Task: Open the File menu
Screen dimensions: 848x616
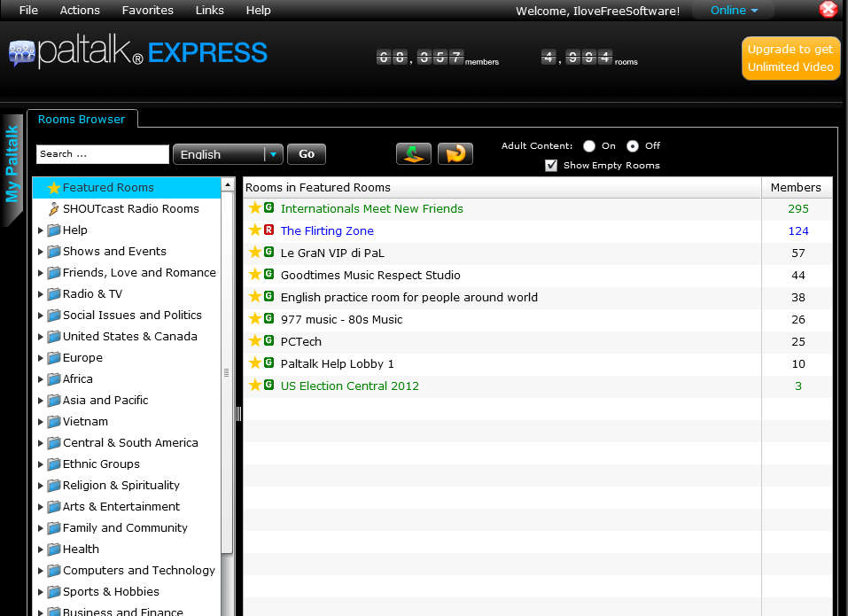Action: [x=28, y=11]
